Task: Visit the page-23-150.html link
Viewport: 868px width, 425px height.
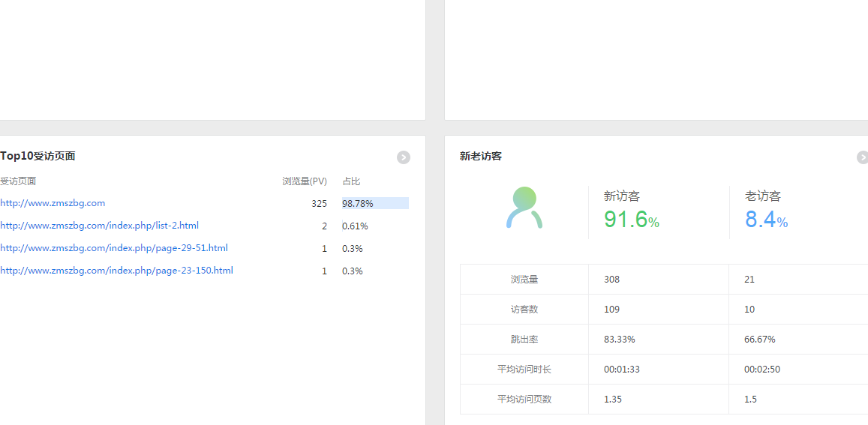Action: (116, 271)
